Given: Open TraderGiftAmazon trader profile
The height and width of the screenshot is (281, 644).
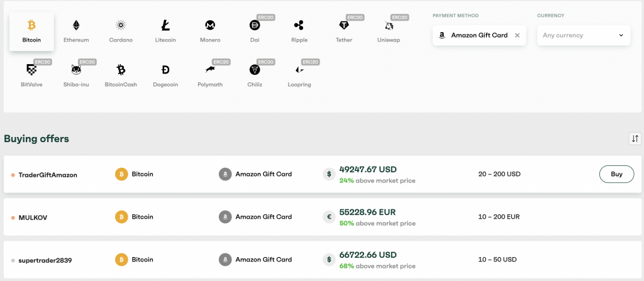Looking at the screenshot, I should pos(48,175).
